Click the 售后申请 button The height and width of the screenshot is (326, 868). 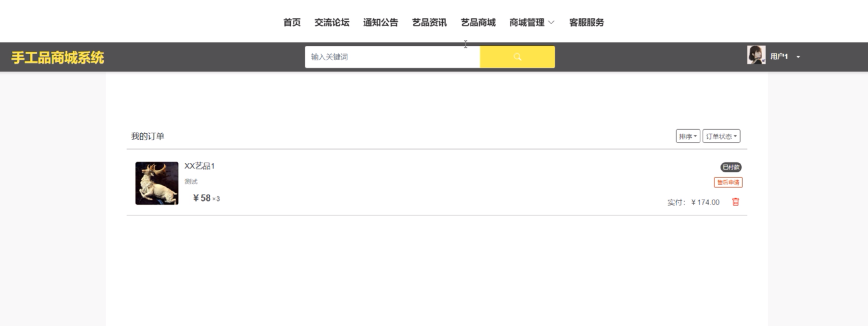[728, 182]
